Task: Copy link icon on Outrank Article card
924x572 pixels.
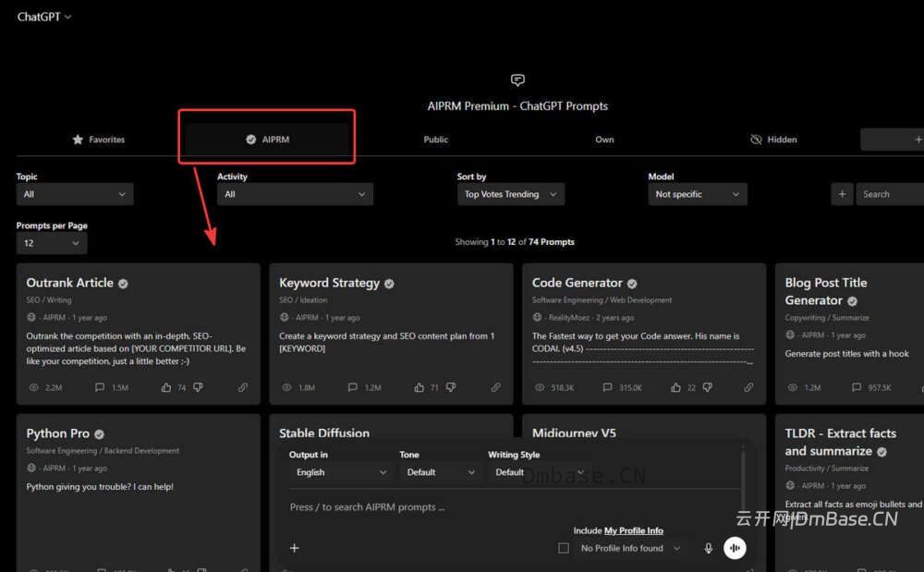Action: pos(243,387)
